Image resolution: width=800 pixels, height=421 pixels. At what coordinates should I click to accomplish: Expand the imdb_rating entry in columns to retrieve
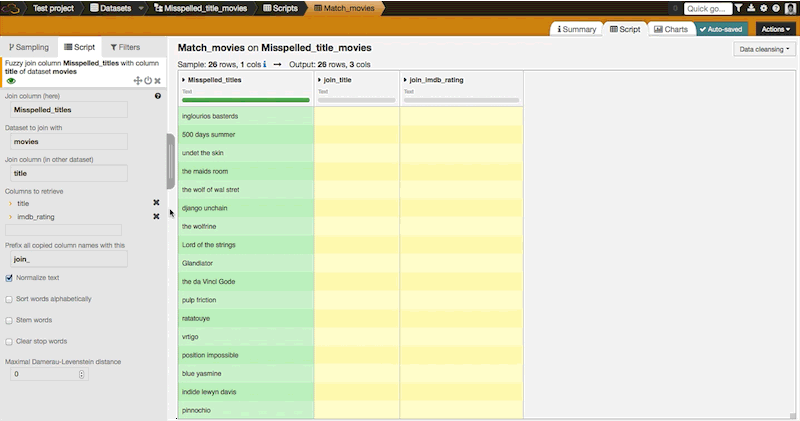[10, 217]
